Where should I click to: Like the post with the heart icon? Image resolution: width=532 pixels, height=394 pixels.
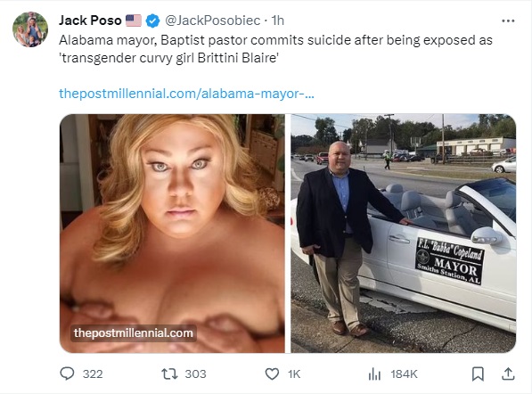click(x=272, y=374)
